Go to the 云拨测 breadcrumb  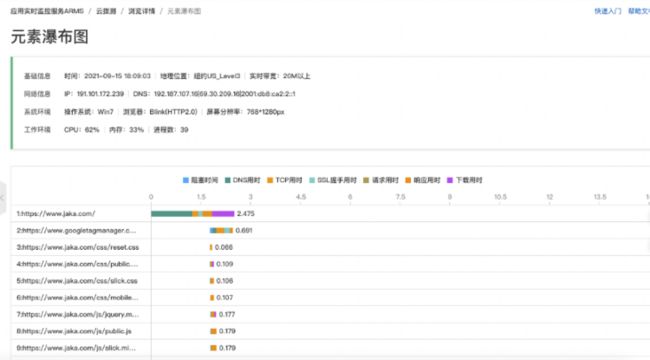click(x=106, y=11)
